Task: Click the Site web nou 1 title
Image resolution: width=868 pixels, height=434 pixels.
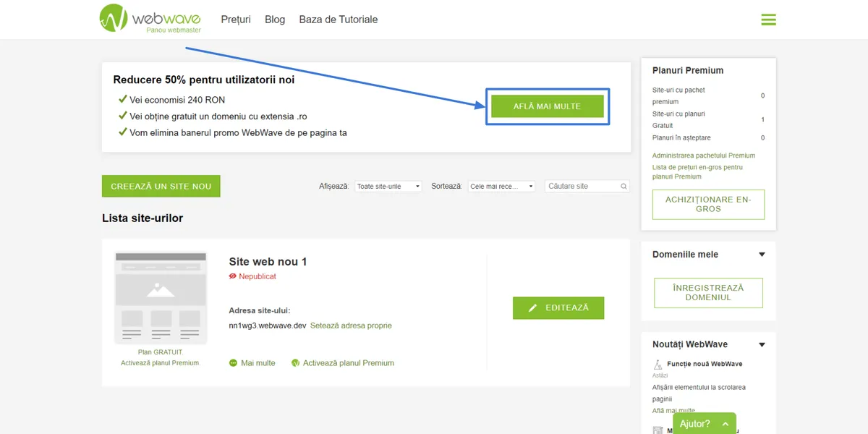Action: (x=268, y=262)
